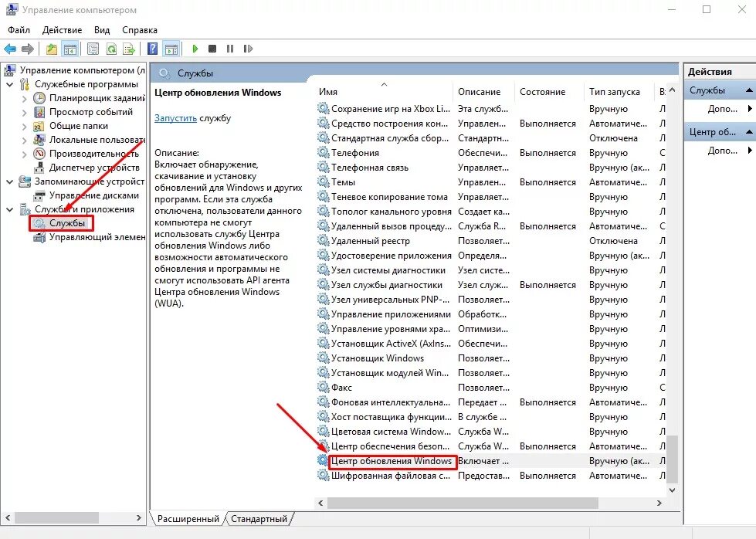This screenshot has height=539, width=756.
Task: Select the Удаленный реестр service
Action: (x=492, y=241)
